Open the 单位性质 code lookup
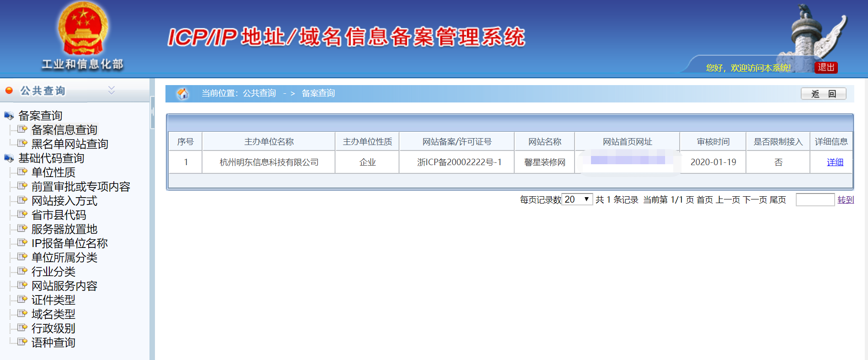 click(x=53, y=172)
